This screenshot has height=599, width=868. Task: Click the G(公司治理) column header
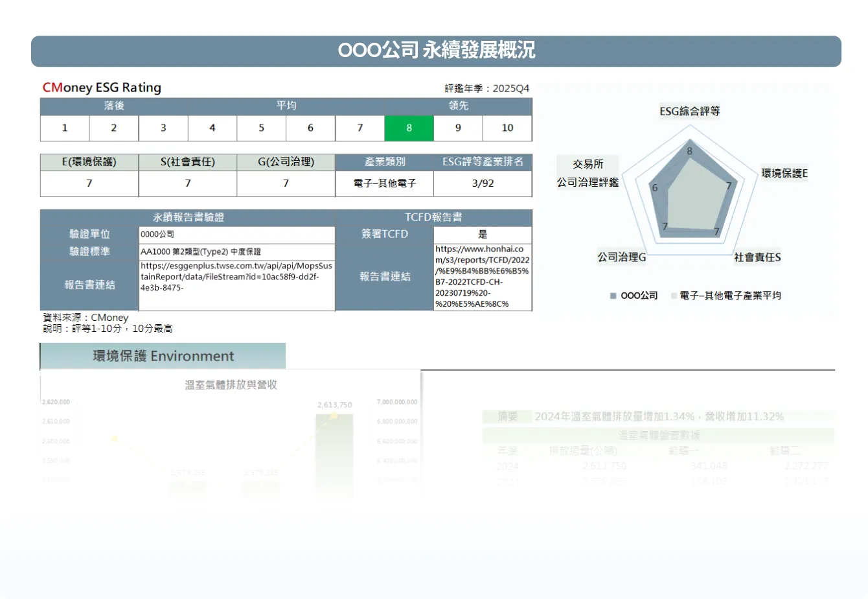pyautogui.click(x=286, y=162)
